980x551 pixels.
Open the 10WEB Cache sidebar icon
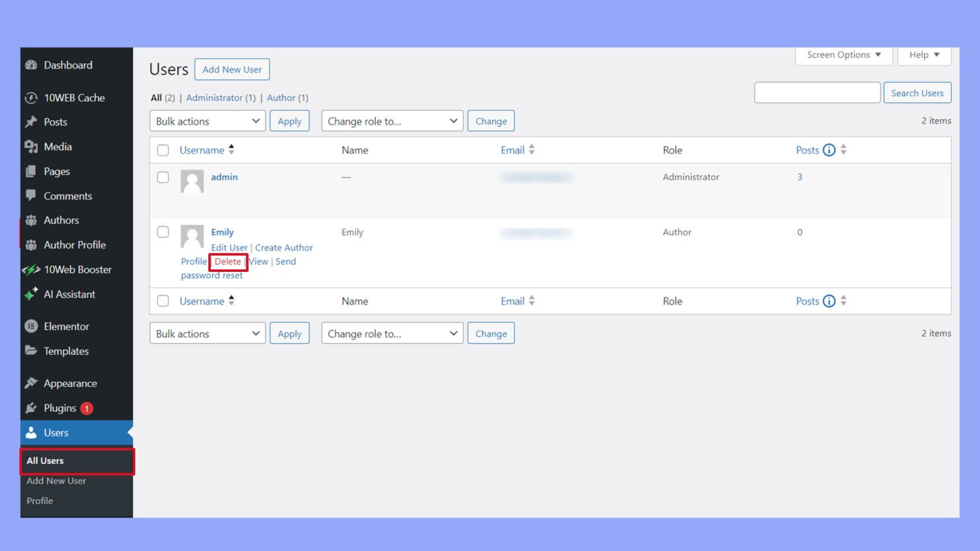coord(31,97)
